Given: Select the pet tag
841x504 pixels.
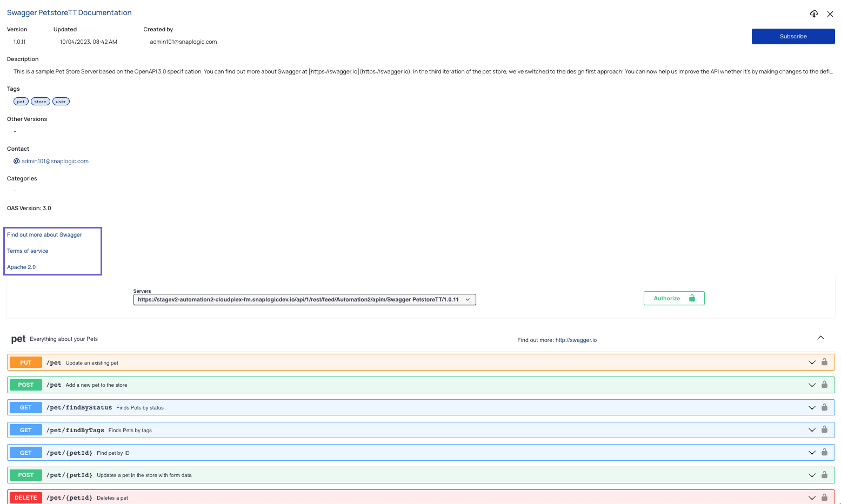Looking at the screenshot, I should [x=21, y=102].
